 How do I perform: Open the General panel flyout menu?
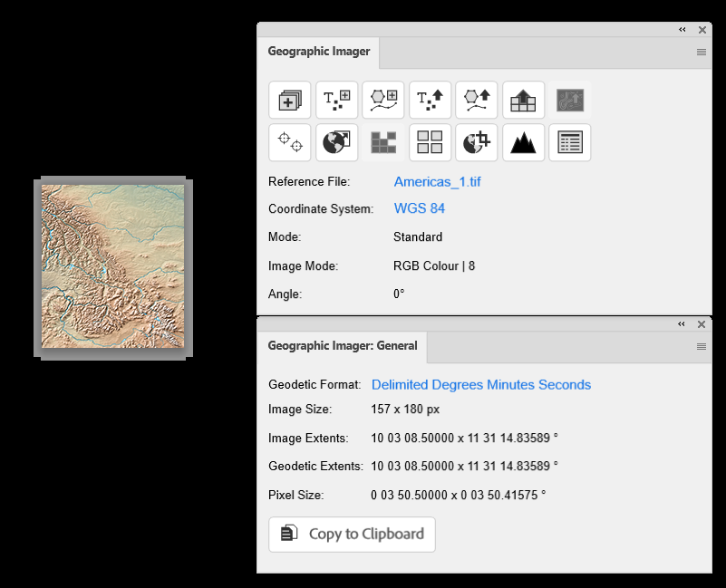[x=702, y=346]
